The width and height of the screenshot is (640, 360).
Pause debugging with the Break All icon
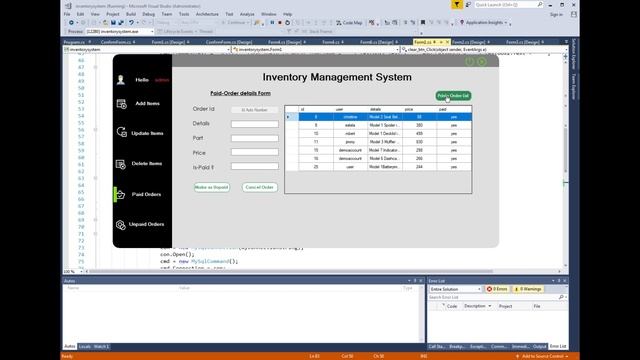click(272, 22)
